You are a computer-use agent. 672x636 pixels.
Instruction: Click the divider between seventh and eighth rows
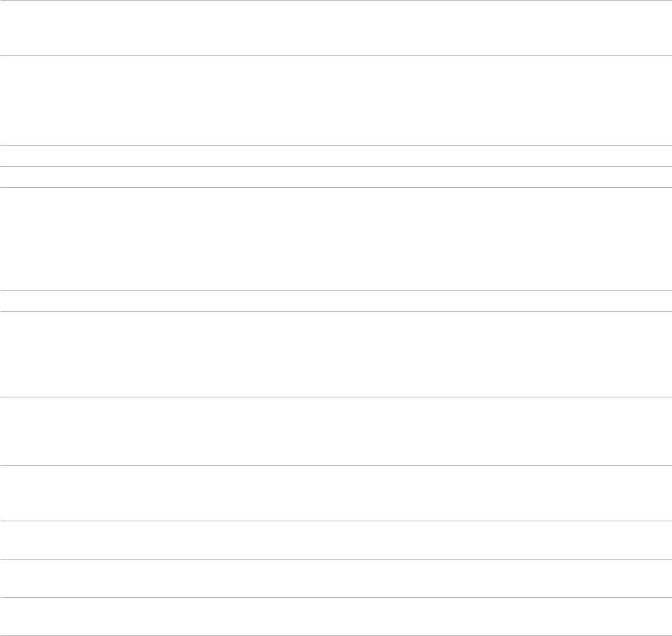pyautogui.click(x=336, y=397)
